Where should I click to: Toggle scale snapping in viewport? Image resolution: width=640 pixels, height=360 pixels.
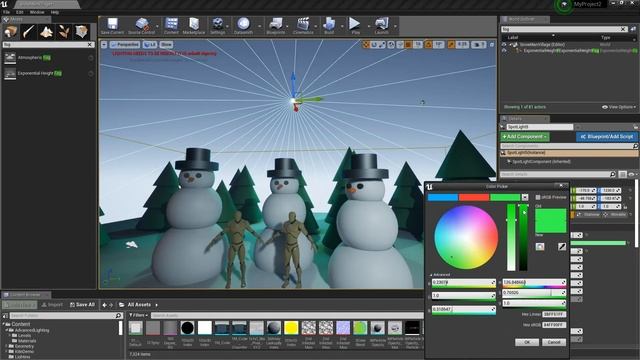point(451,44)
